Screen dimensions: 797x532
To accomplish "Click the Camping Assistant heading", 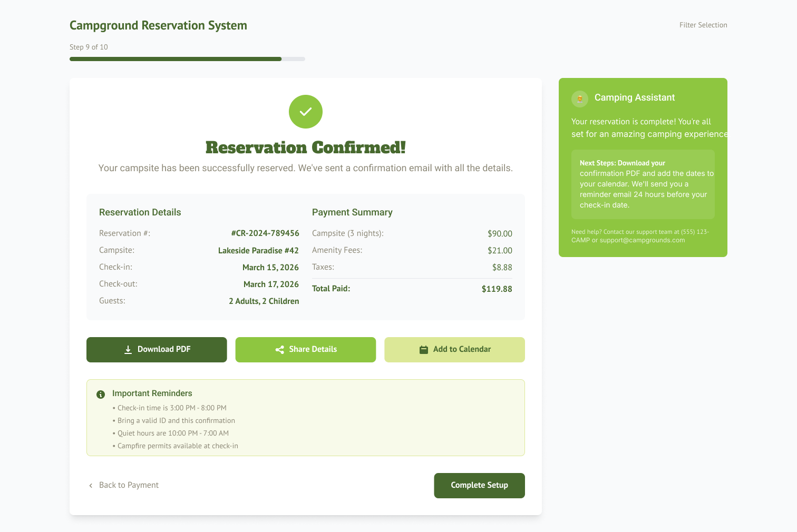I will (635, 97).
